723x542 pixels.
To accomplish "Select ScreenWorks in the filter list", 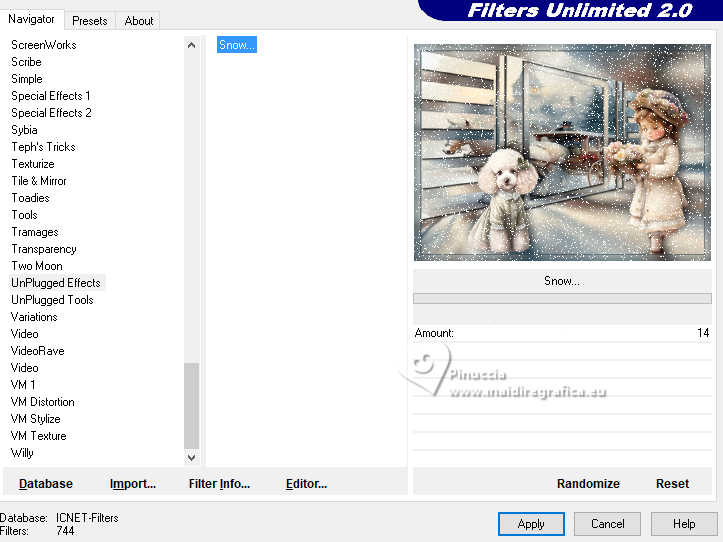I will click(44, 45).
